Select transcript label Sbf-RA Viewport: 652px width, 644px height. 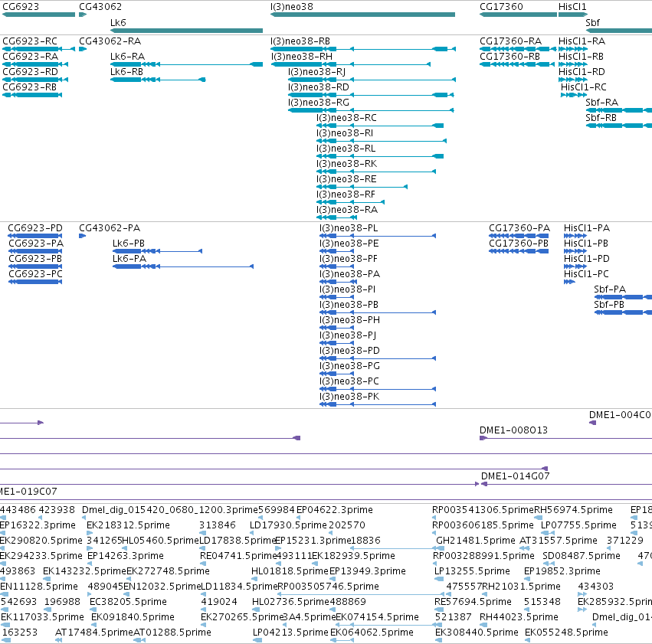tap(601, 103)
